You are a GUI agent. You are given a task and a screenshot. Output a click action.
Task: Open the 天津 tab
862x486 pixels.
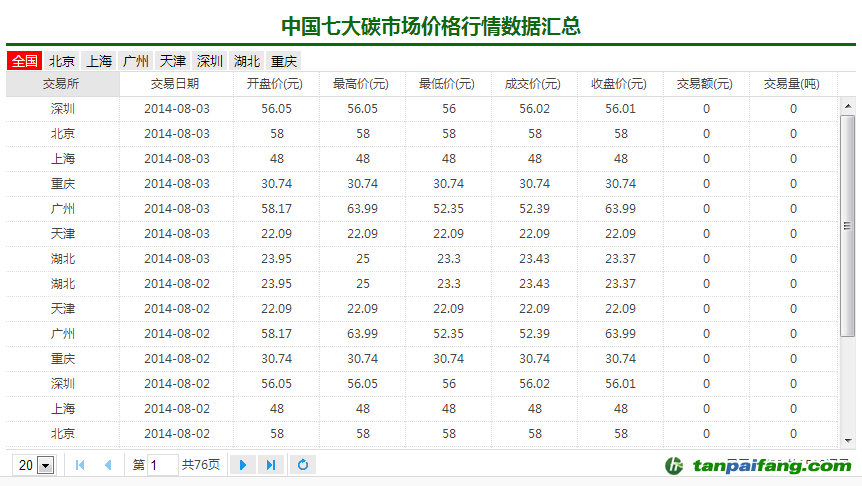(173, 61)
